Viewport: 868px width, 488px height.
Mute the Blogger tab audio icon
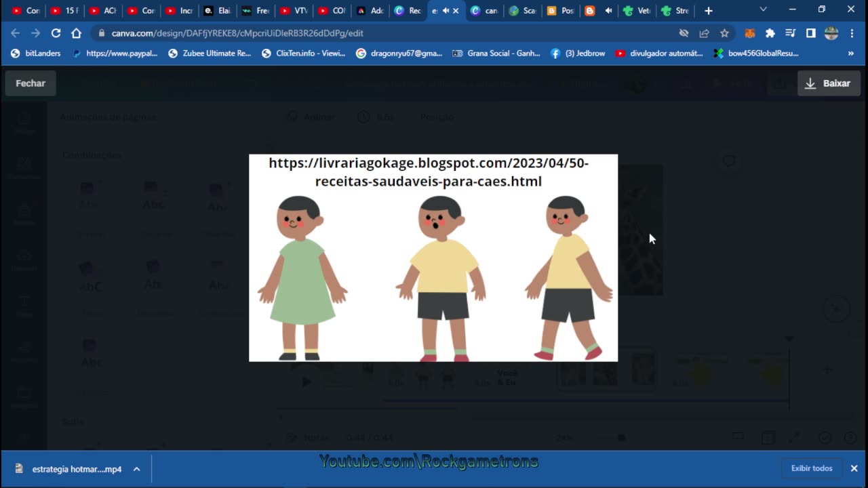click(x=608, y=11)
